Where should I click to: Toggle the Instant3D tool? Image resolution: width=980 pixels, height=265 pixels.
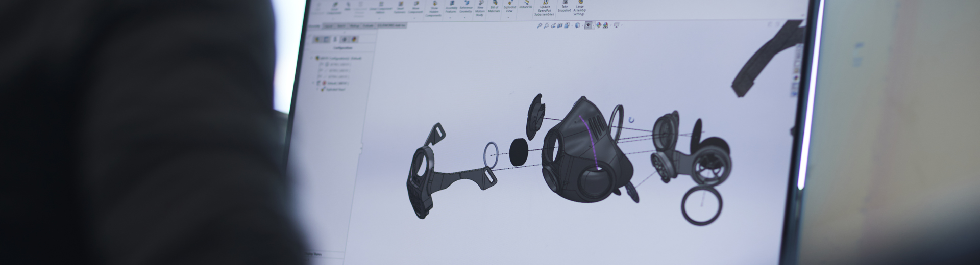tap(526, 4)
